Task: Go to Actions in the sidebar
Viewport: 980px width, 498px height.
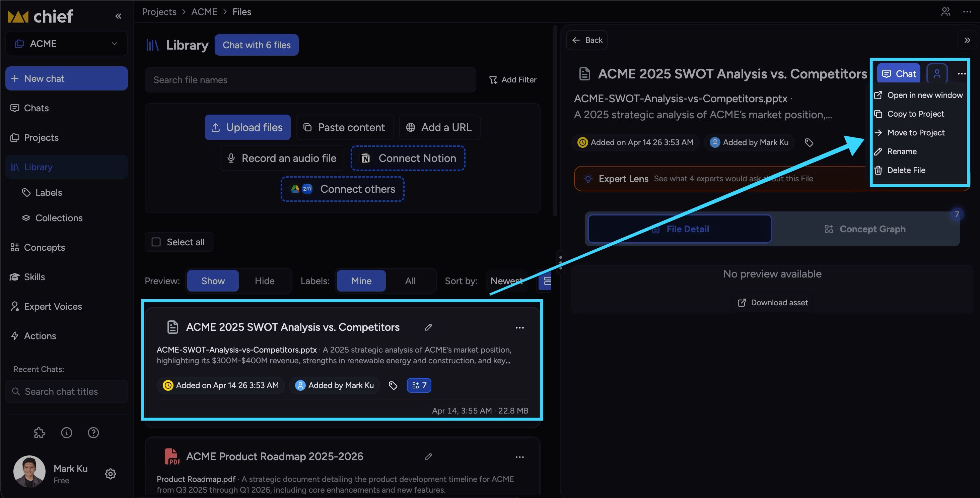Action: [67, 336]
